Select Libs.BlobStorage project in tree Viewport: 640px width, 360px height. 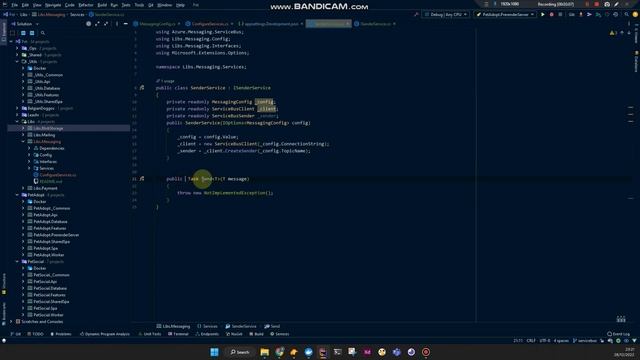pyautogui.click(x=48, y=128)
